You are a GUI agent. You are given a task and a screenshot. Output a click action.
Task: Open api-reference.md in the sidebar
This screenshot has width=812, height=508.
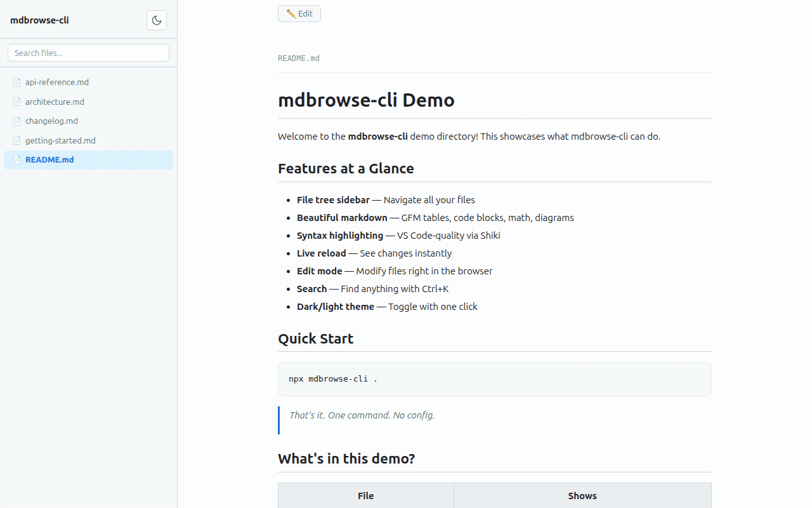(x=88, y=82)
